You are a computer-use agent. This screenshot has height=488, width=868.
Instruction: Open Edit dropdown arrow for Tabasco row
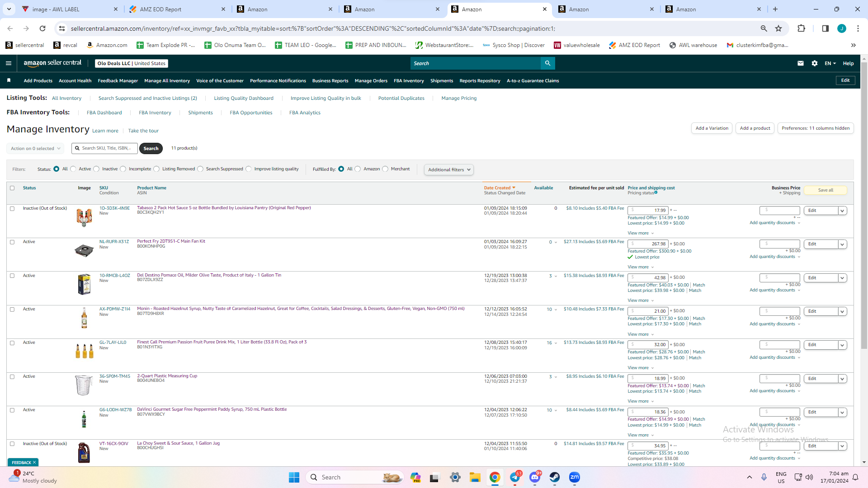(842, 211)
